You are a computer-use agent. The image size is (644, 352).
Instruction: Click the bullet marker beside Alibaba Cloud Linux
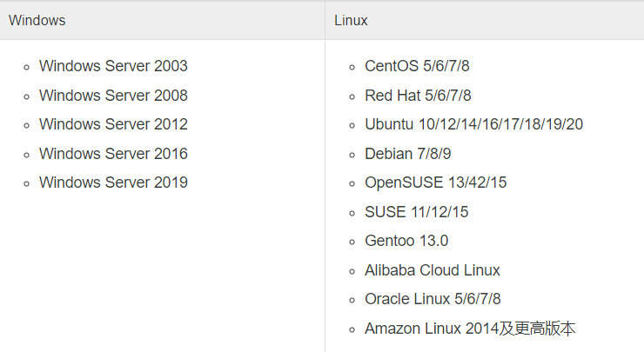point(352,271)
